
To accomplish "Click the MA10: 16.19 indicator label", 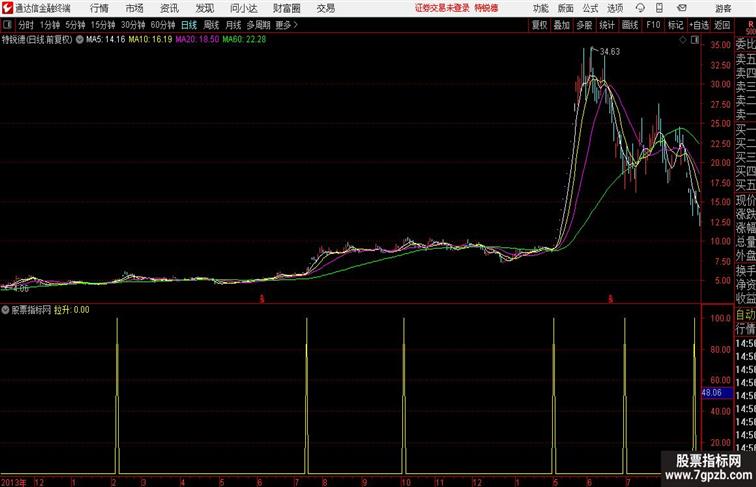I will click(x=150, y=40).
